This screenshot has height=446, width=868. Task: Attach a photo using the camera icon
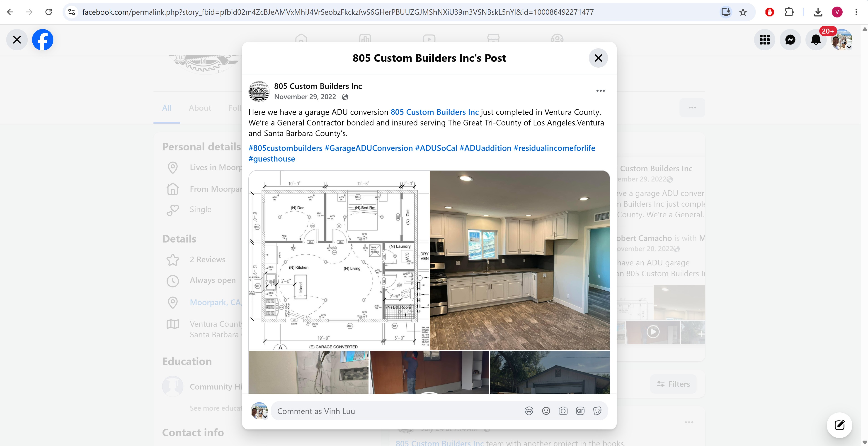point(563,411)
